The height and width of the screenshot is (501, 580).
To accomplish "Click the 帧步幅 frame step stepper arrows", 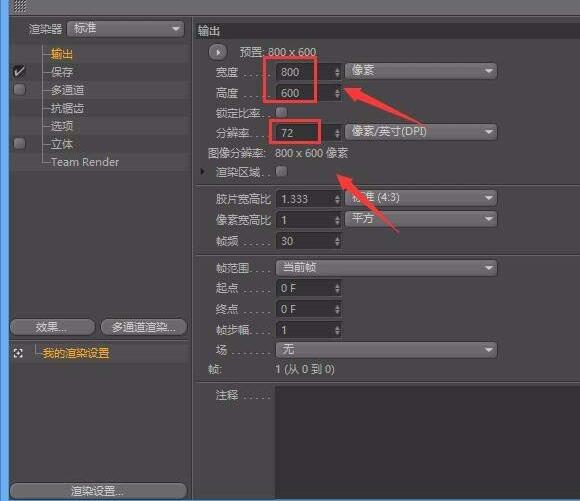I will [337, 330].
